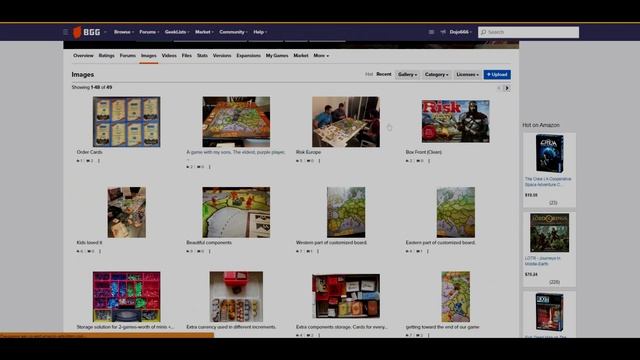This screenshot has width=640, height=360.
Task: Click the flag icon beside username
Action: (x=443, y=32)
